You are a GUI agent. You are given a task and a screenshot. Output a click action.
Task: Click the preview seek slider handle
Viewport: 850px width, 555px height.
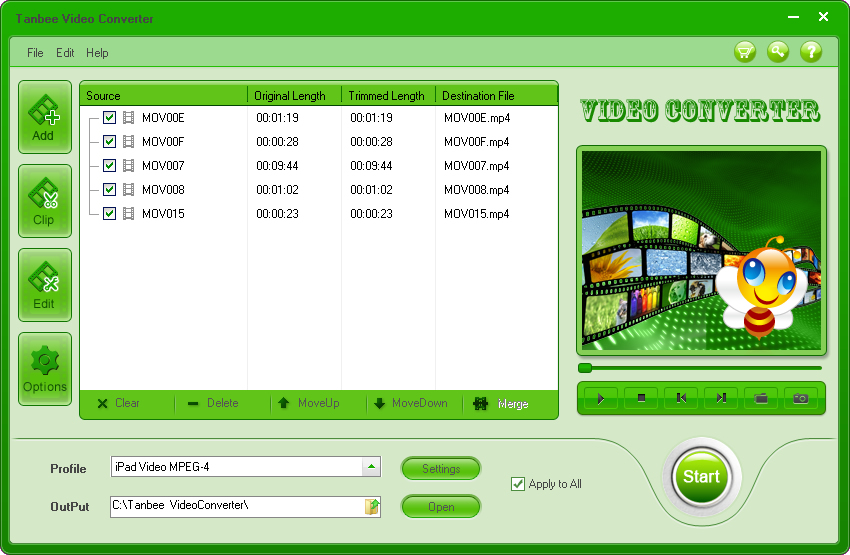coord(585,368)
